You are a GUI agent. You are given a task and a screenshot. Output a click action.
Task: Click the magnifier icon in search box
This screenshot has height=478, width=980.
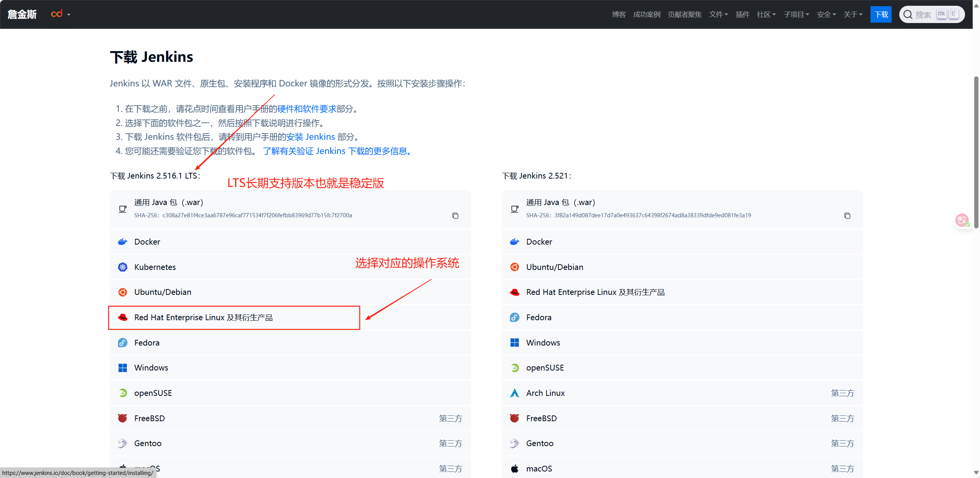(908, 15)
